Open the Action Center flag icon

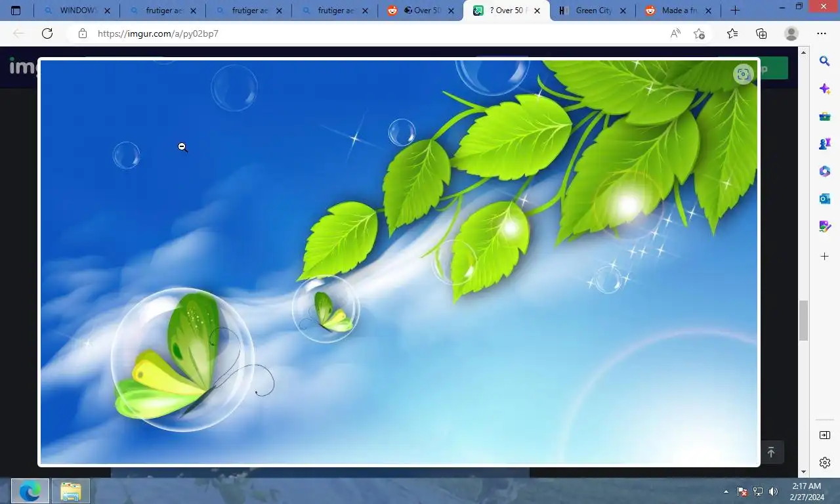[742, 491]
